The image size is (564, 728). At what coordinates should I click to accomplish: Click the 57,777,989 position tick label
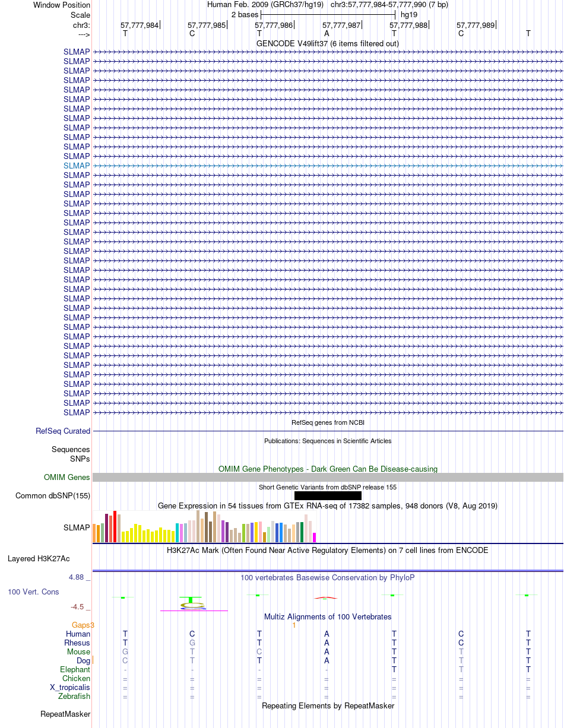tap(476, 26)
